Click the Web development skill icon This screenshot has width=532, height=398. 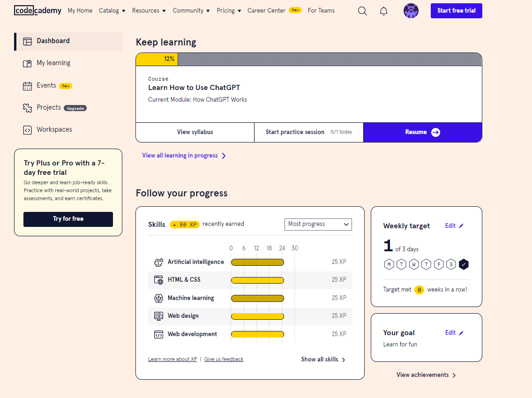158,335
